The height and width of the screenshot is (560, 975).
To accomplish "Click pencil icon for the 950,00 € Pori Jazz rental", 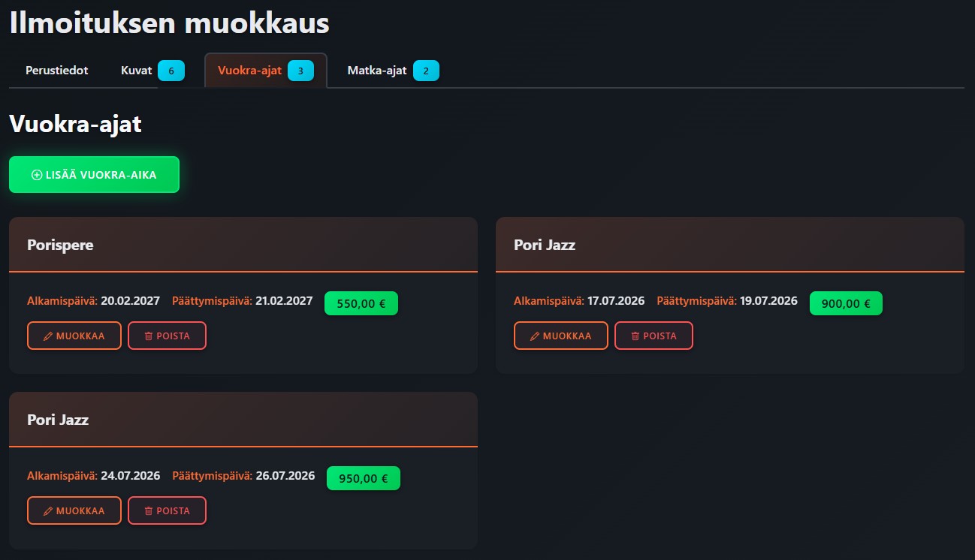I will (x=48, y=511).
